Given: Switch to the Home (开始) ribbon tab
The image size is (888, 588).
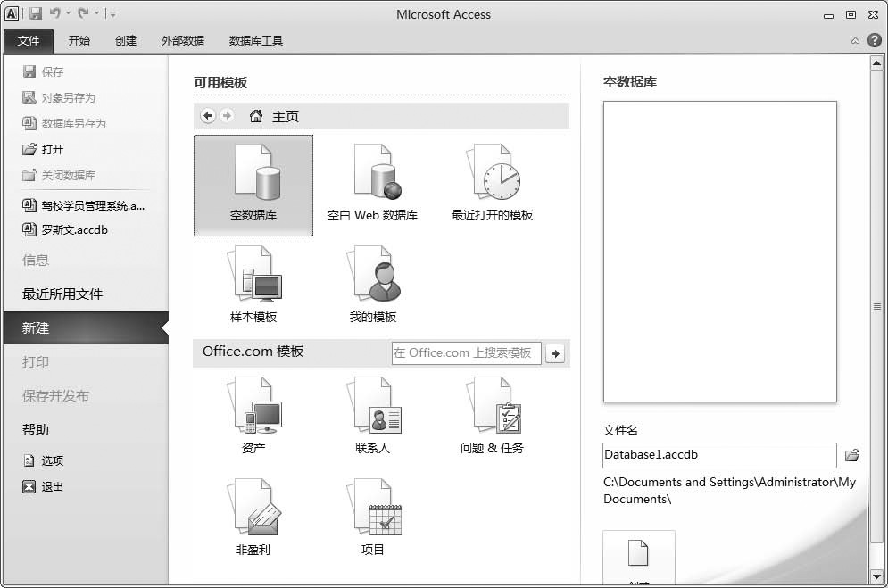Looking at the screenshot, I should tap(79, 41).
